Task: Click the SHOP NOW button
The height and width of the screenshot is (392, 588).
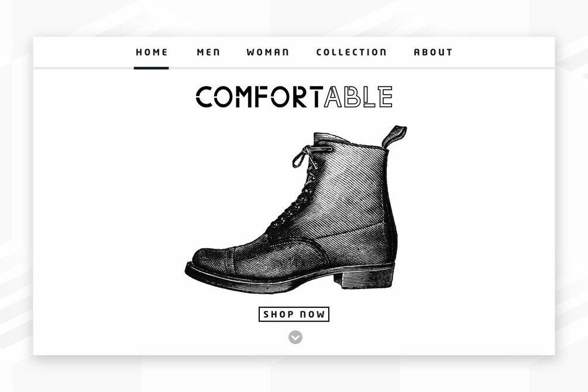Action: [x=294, y=314]
